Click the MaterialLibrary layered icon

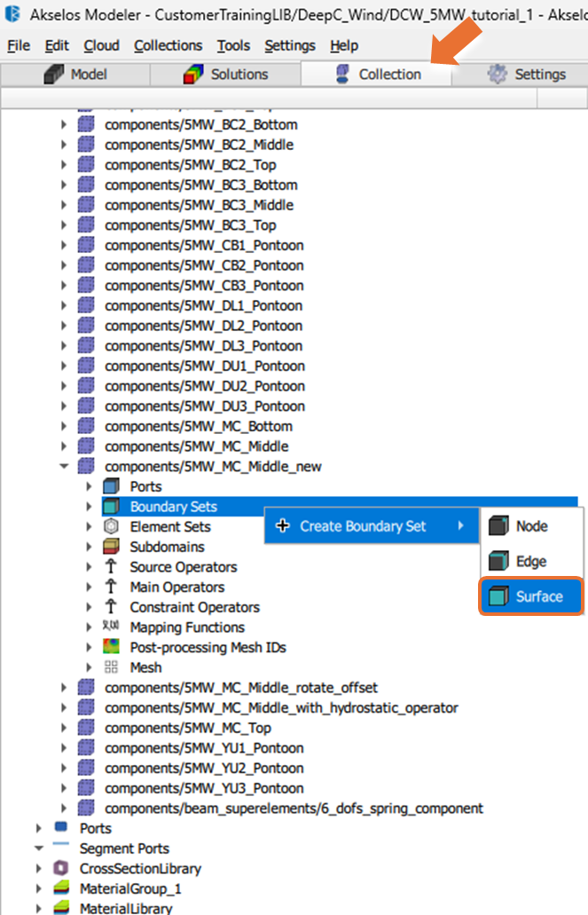pos(60,908)
